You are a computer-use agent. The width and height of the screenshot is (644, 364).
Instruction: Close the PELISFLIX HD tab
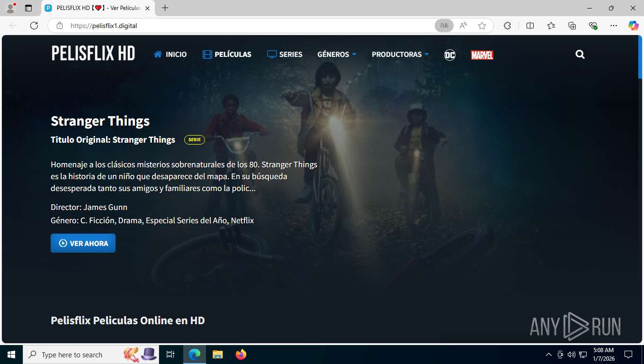coord(147,8)
